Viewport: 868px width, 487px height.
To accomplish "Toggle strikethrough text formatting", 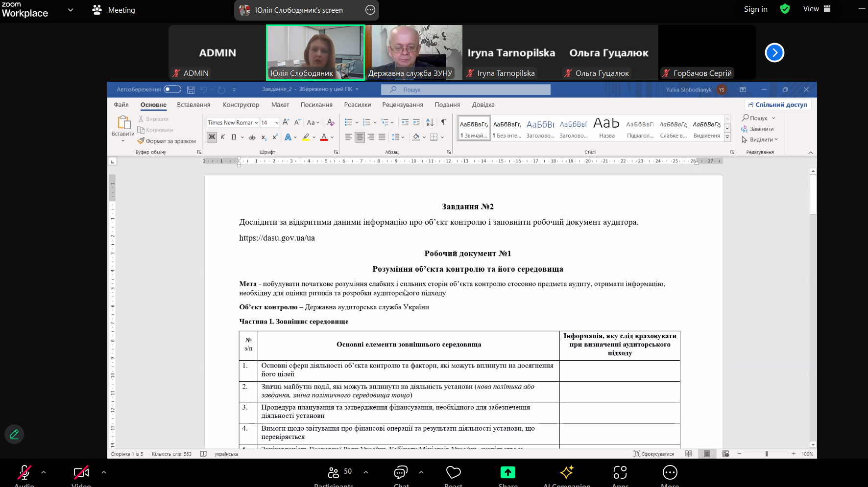I will pyautogui.click(x=252, y=137).
